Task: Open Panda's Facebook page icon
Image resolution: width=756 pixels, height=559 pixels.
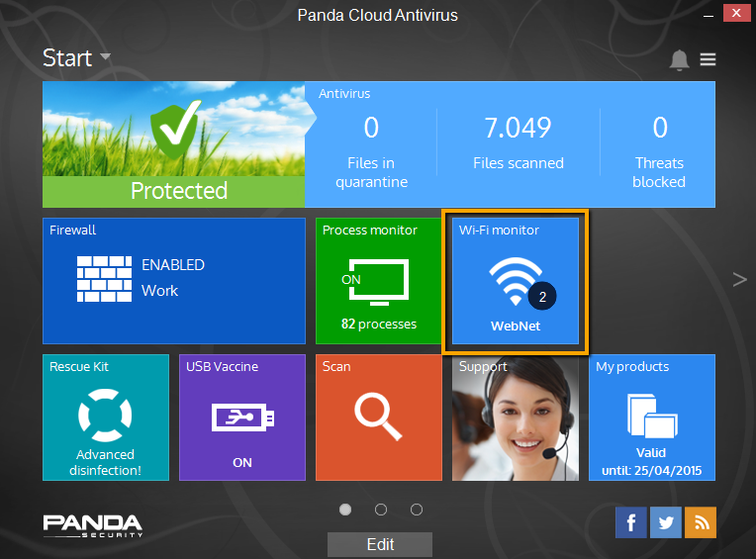Action: pos(631,522)
